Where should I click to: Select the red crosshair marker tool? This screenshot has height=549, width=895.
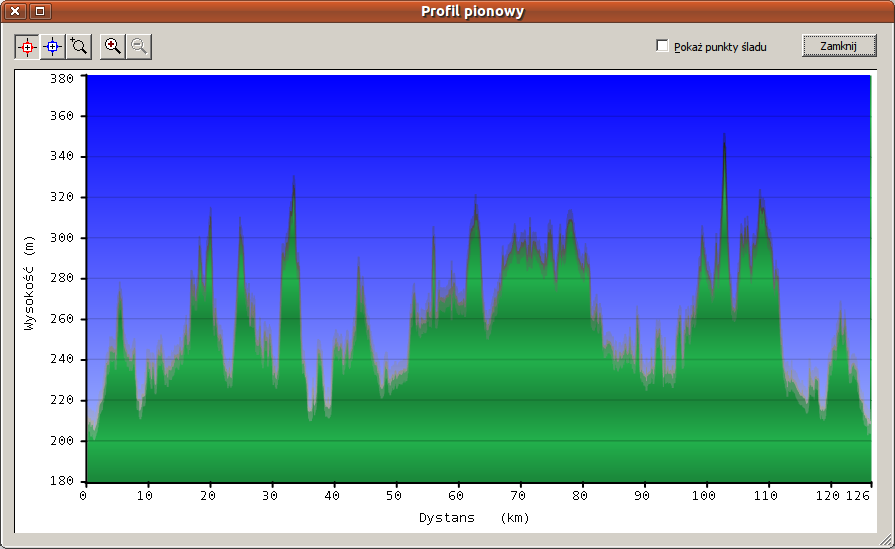click(x=27, y=47)
